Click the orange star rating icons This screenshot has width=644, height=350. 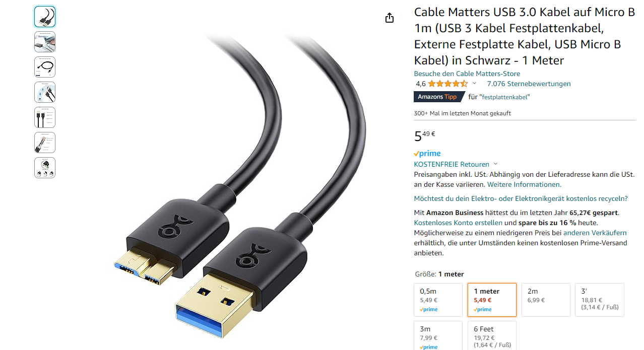[x=448, y=84]
